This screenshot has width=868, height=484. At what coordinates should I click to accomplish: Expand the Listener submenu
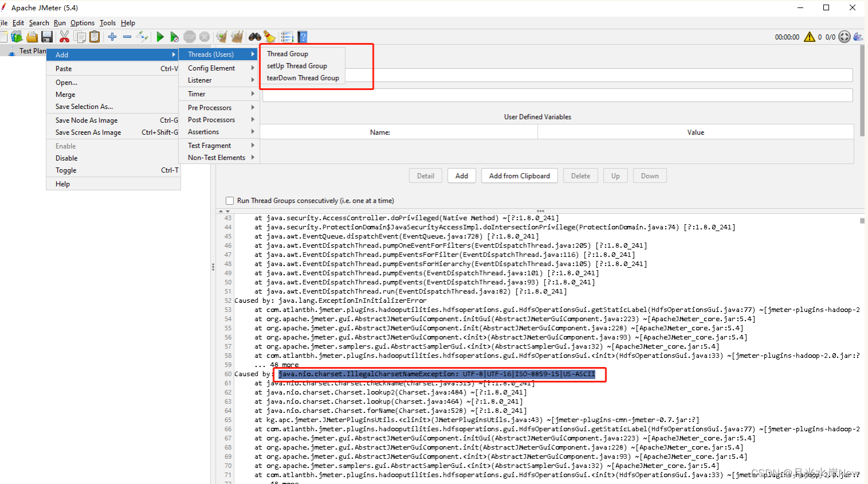219,80
